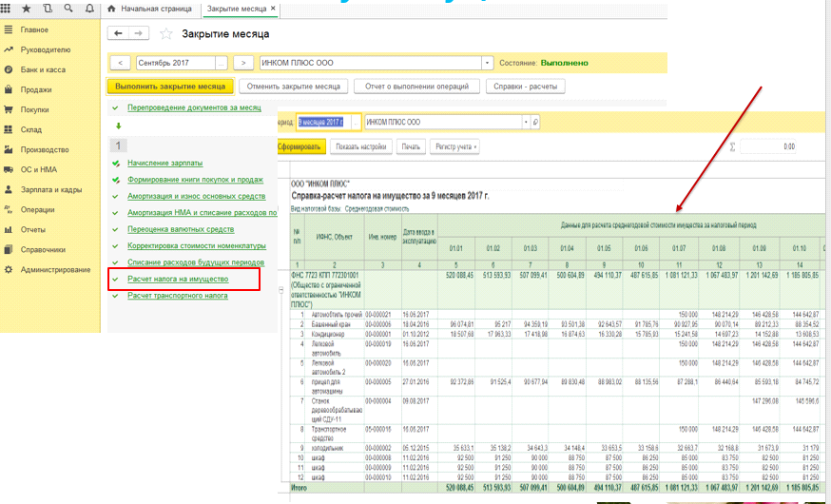The height and width of the screenshot is (504, 831).
Task: Click the Склад icon in sidebar
Action: (x=9, y=129)
